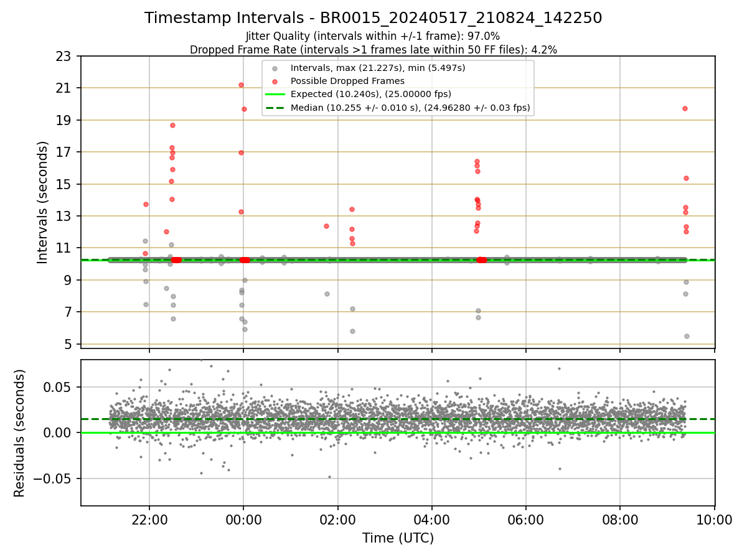Click the 06:00 x-axis tick label

526,520
